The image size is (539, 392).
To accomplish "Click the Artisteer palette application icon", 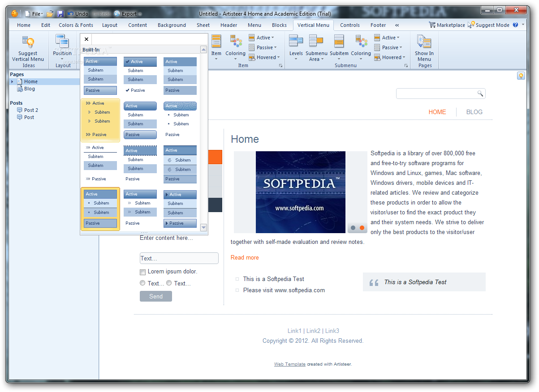I will coord(15,13).
